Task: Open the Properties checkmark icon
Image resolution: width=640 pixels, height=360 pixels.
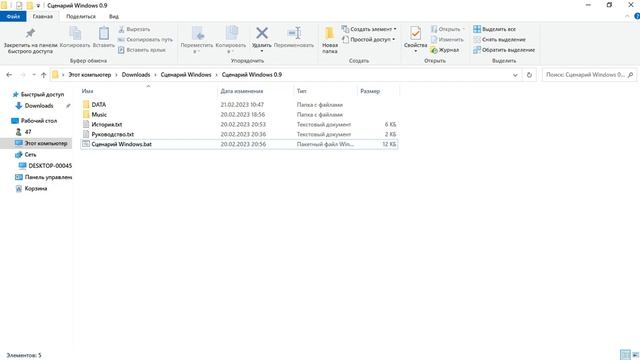Action: 416,33
